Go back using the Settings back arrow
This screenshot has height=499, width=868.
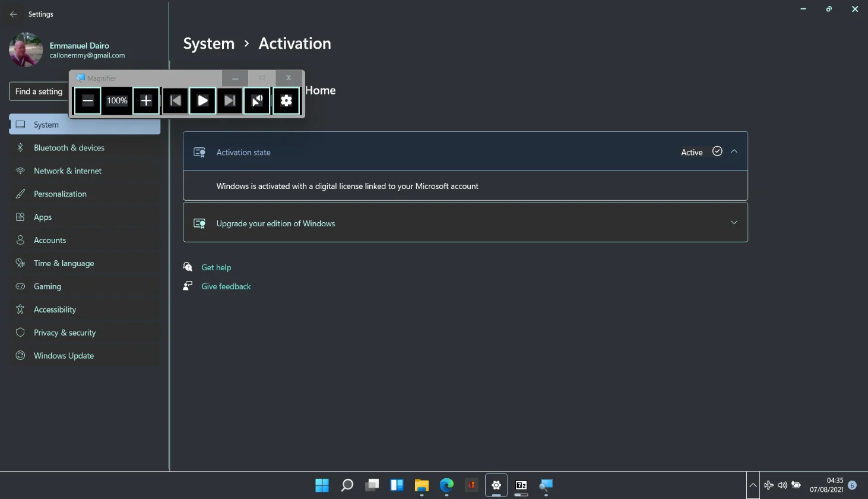[x=13, y=14]
